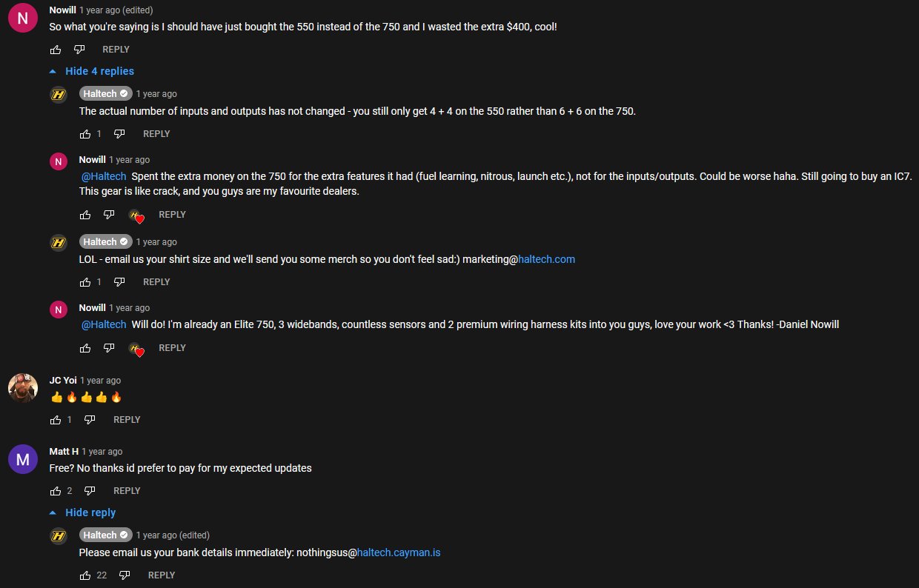
Task: Click JC Yoi's profile avatar
Action: pyautogui.click(x=23, y=388)
